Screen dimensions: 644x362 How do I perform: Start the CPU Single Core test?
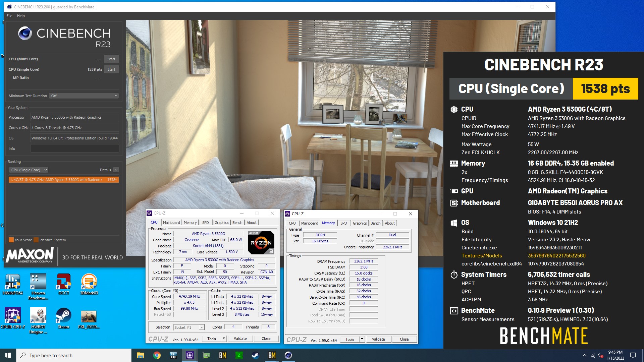pos(111,69)
